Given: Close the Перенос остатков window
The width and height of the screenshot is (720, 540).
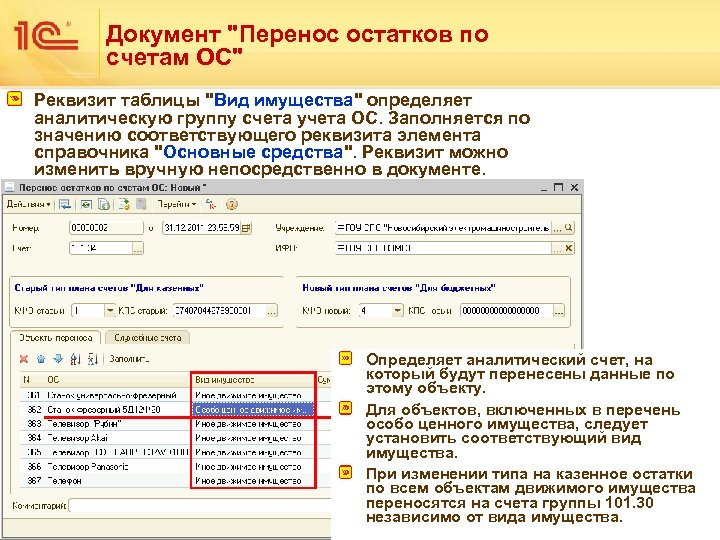Looking at the screenshot, I should pyautogui.click(x=574, y=187).
